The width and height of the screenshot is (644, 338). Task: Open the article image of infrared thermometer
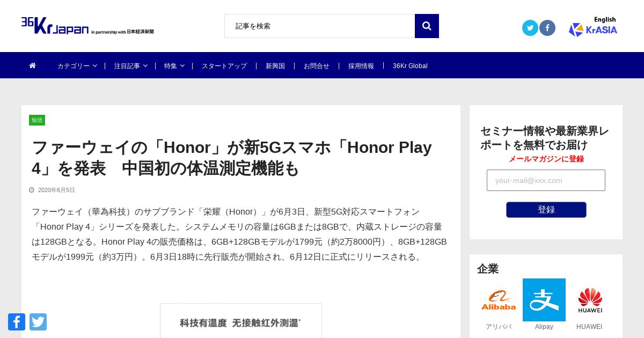tap(241, 321)
